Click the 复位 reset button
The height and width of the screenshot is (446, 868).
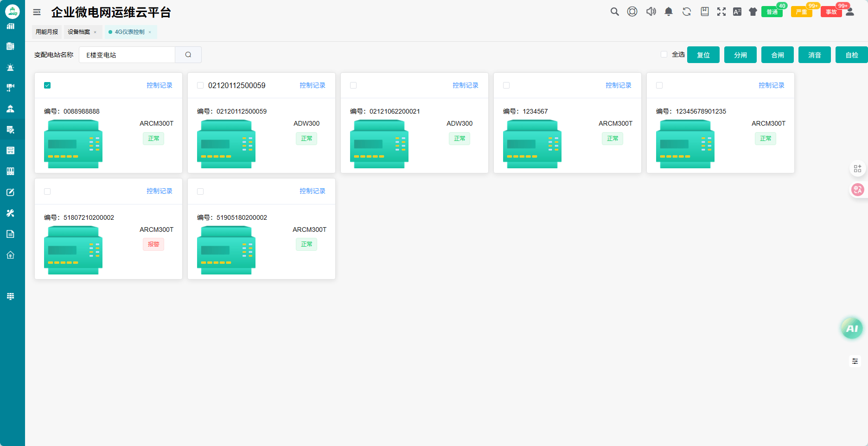[703, 55]
